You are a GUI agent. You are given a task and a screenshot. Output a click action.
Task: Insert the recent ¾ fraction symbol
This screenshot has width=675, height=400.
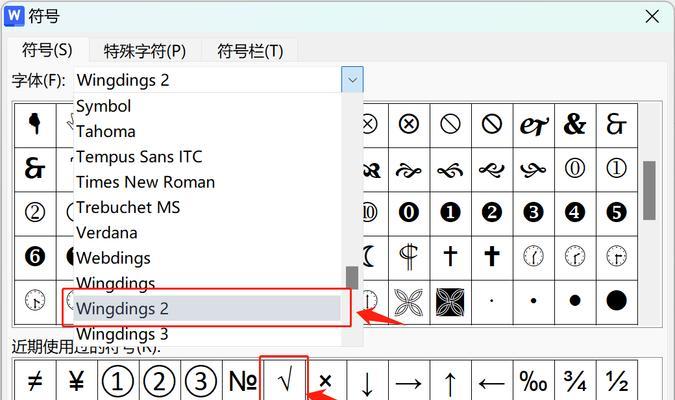tap(575, 381)
